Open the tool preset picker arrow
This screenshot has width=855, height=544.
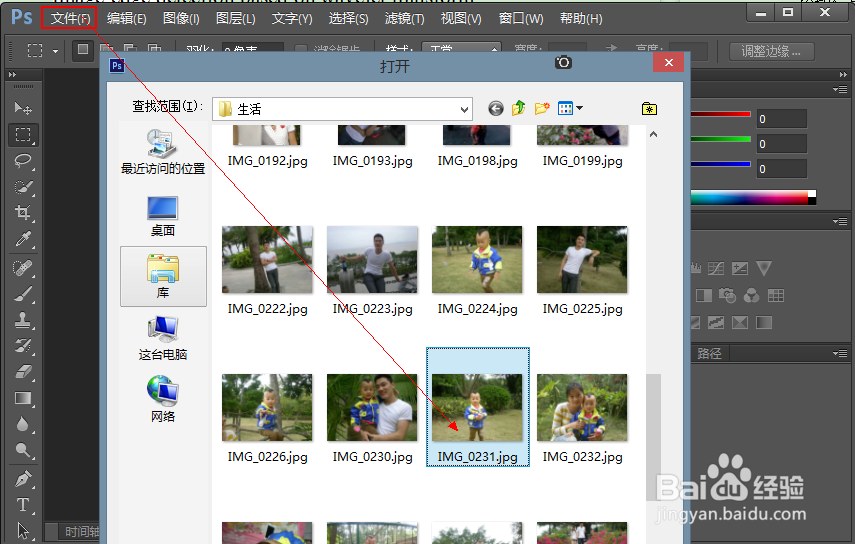55,52
